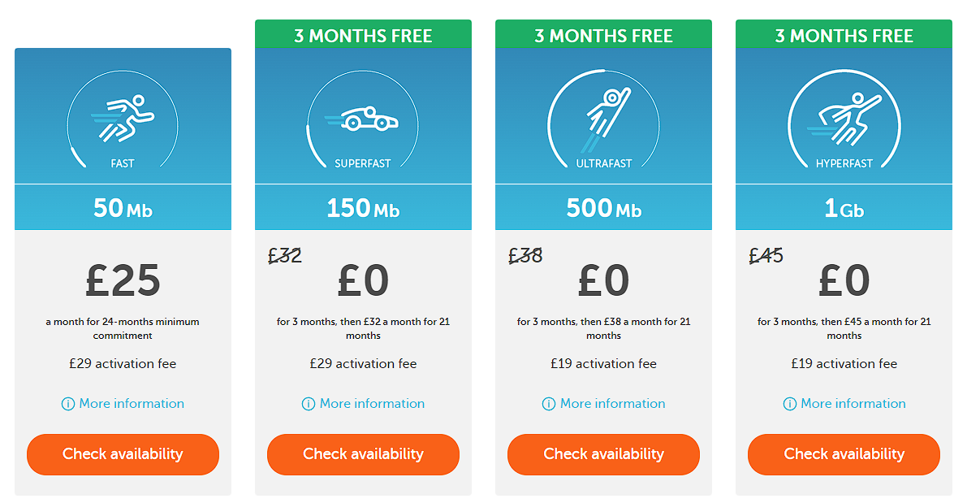The width and height of the screenshot is (980, 503).
Task: Open More information for the £25 plan
Action: point(132,404)
